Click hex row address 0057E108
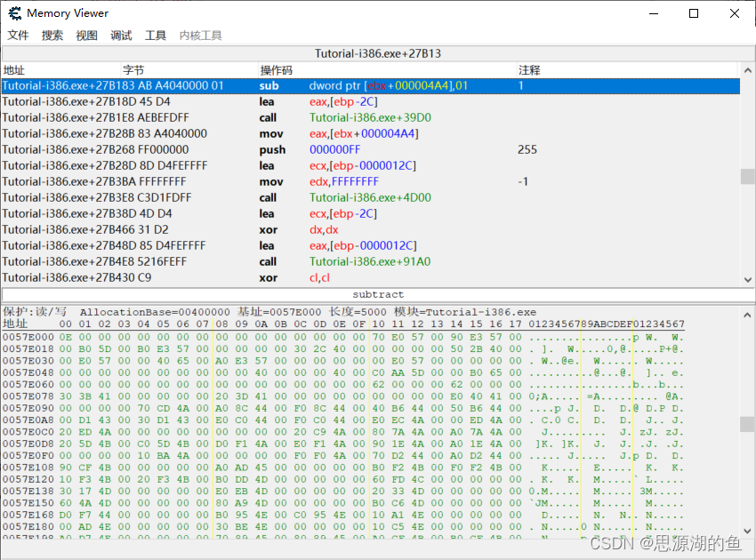The width and height of the screenshot is (756, 560). (x=28, y=468)
